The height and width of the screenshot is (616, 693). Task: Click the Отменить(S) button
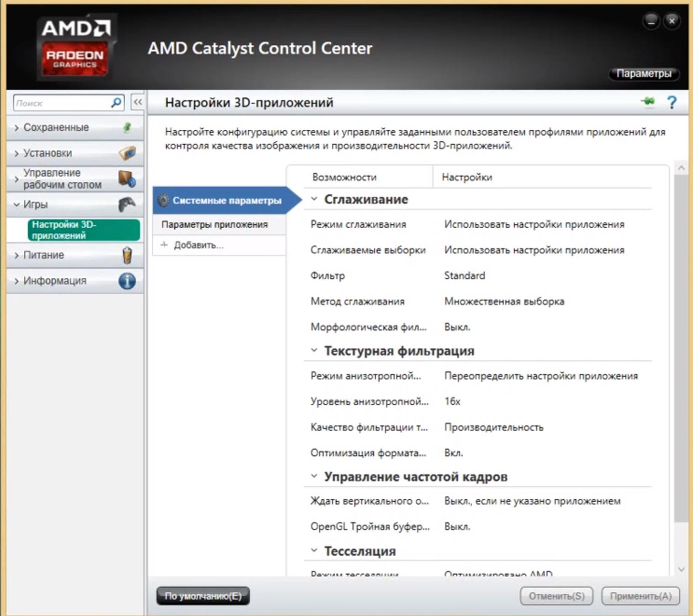pyautogui.click(x=556, y=596)
